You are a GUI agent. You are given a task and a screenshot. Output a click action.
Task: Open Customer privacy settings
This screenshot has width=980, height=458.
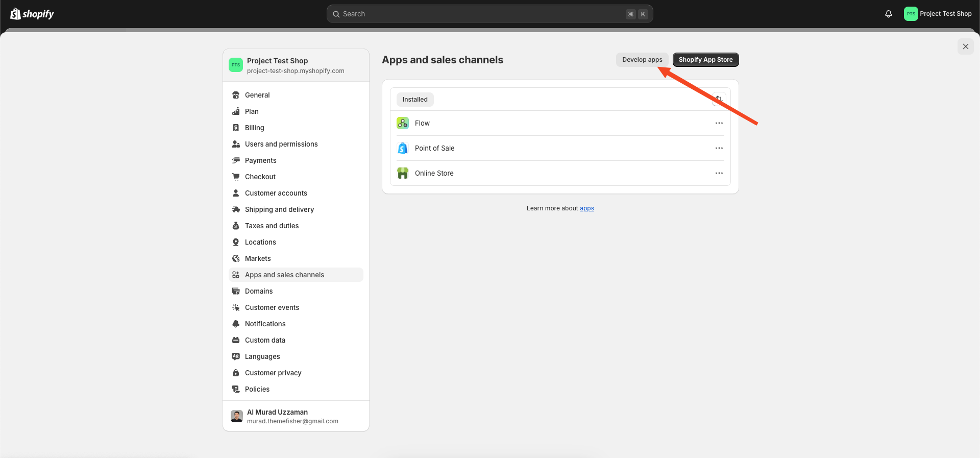point(296,373)
